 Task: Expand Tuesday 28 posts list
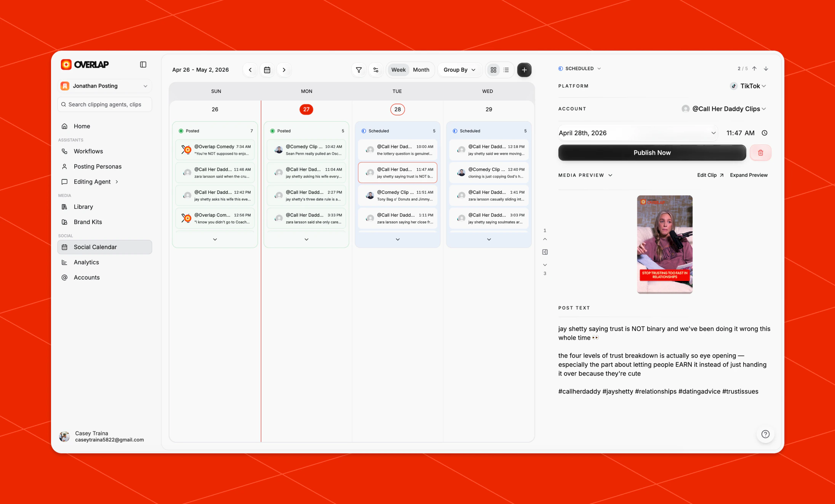pos(398,240)
